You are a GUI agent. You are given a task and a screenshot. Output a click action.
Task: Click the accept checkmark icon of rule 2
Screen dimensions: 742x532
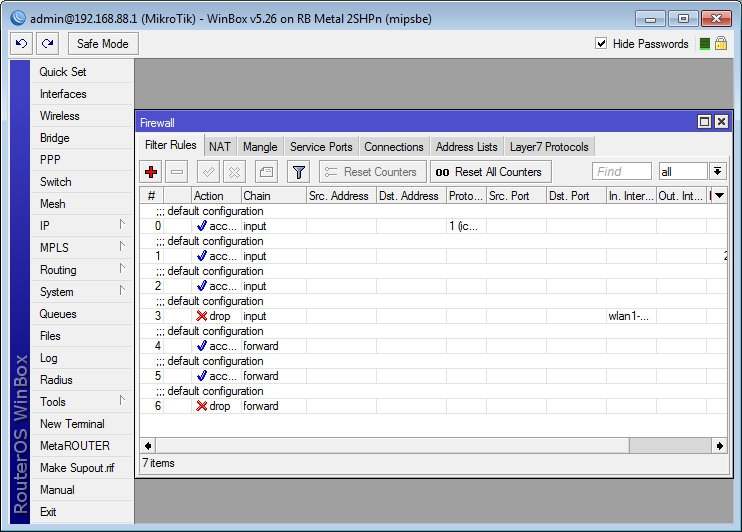(202, 286)
